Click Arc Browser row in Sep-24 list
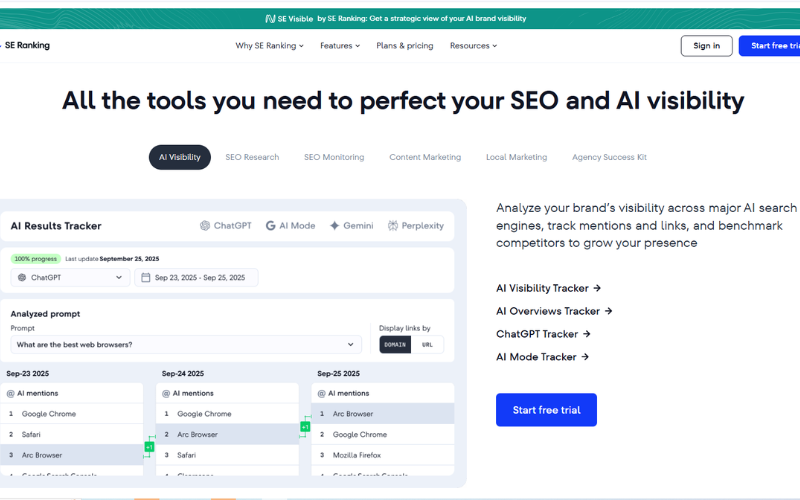 (227, 435)
